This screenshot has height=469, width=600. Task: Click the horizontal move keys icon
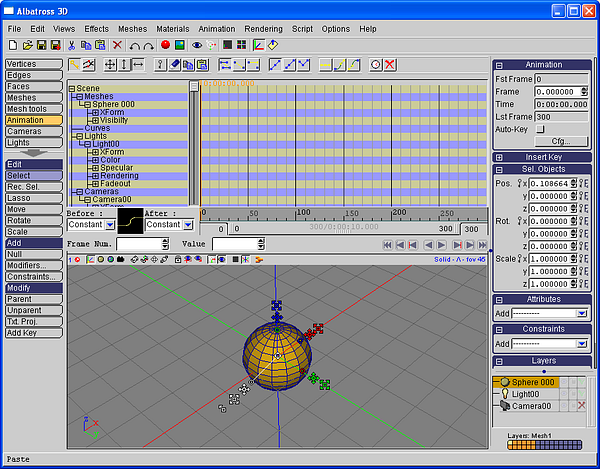pos(138,65)
